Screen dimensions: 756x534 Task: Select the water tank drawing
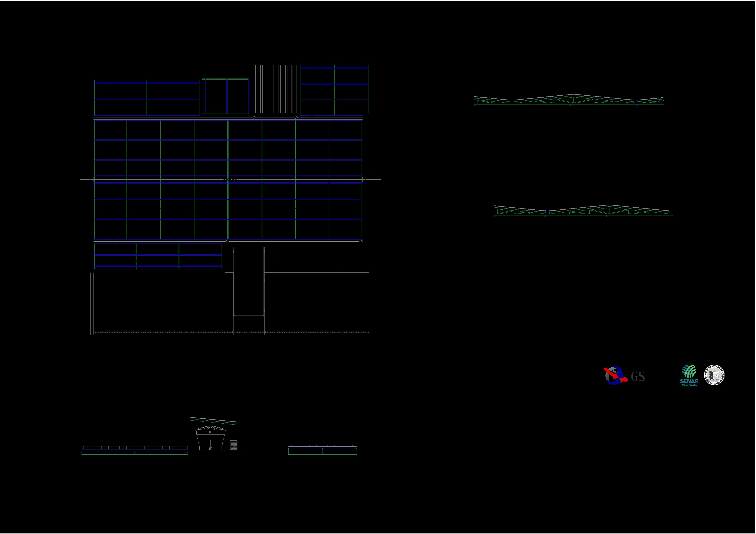(x=210, y=438)
